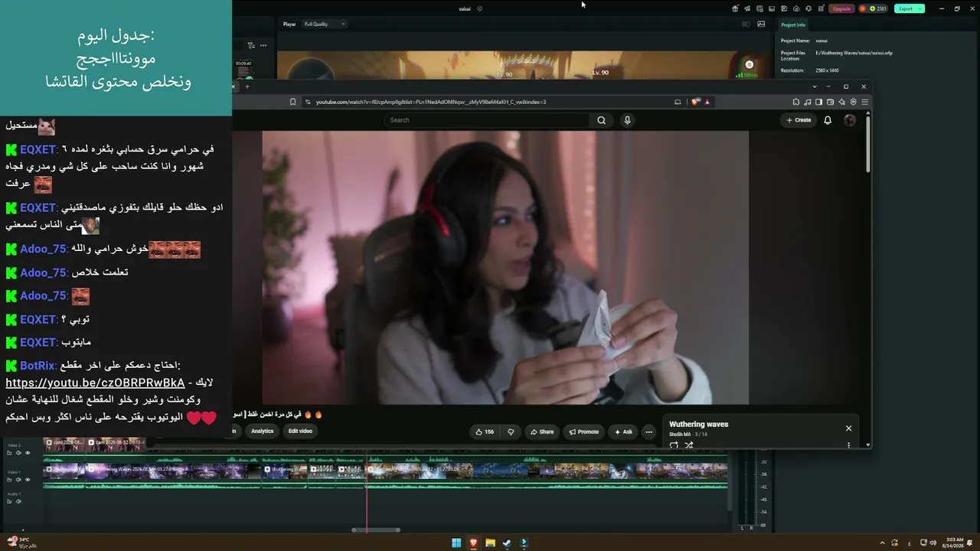Expand the Export button dropdown arrow

click(x=920, y=8)
